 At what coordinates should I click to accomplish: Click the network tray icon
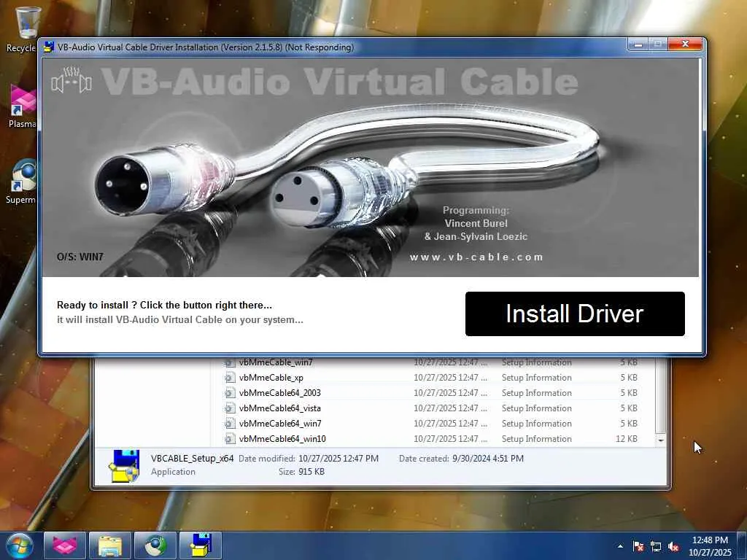(656, 546)
